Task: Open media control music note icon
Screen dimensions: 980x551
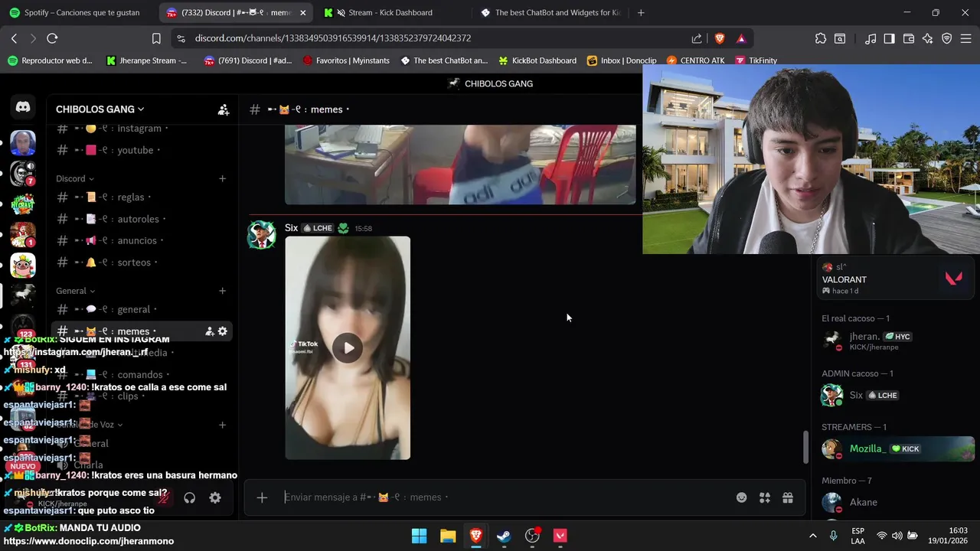Action: pos(871,38)
